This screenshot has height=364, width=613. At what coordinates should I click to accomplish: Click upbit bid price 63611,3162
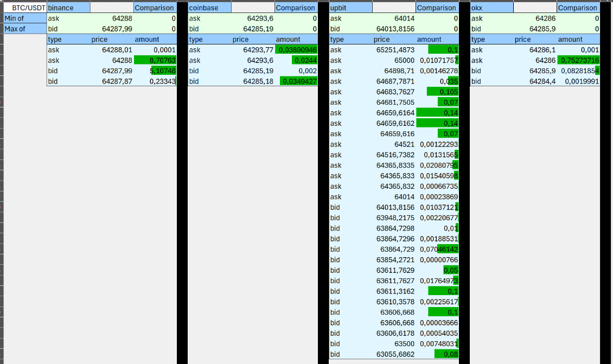394,292
